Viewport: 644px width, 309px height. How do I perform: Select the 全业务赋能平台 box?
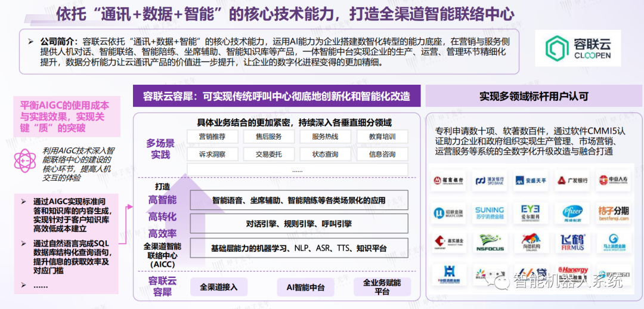point(382,286)
